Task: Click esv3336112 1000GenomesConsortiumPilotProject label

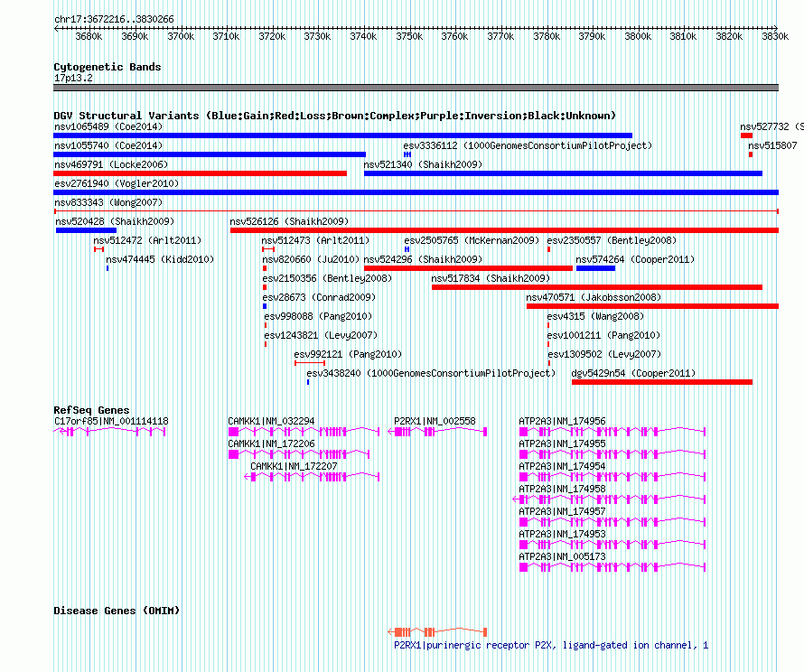Action: [528, 145]
